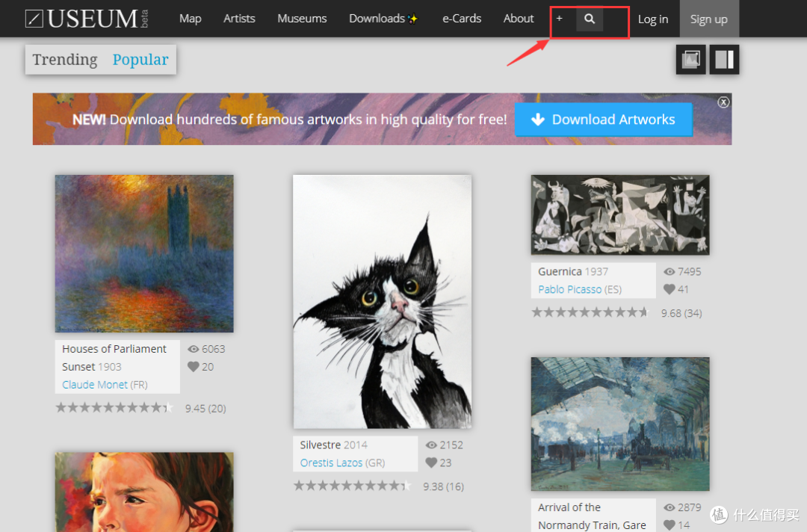Open the Silvestre title link
This screenshot has width=807, height=532.
(x=320, y=445)
